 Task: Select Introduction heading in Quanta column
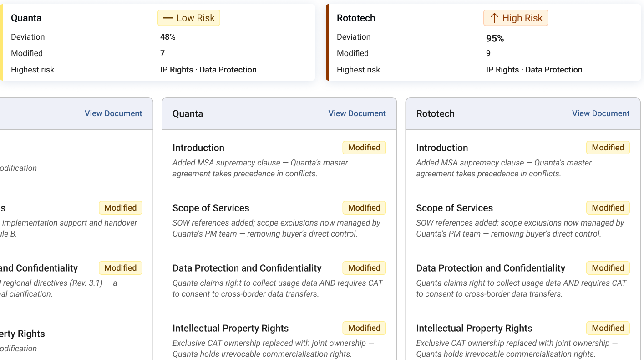198,148
